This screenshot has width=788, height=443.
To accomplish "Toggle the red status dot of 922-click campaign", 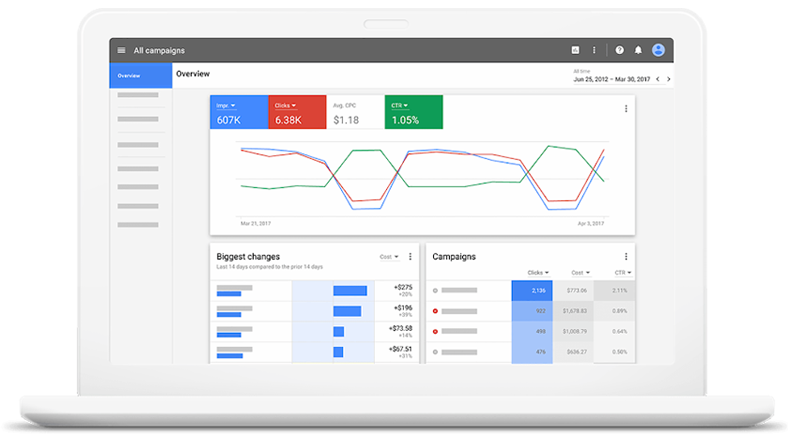I will pos(435,311).
